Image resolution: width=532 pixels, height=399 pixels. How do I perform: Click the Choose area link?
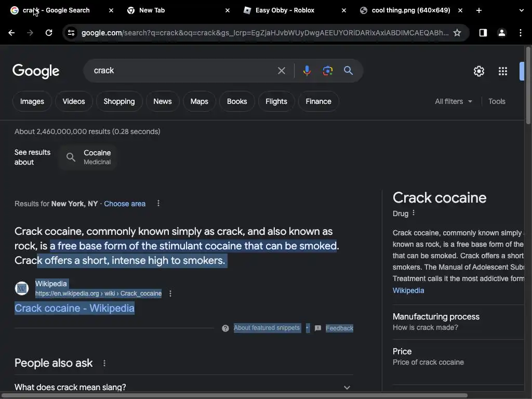[x=125, y=204]
